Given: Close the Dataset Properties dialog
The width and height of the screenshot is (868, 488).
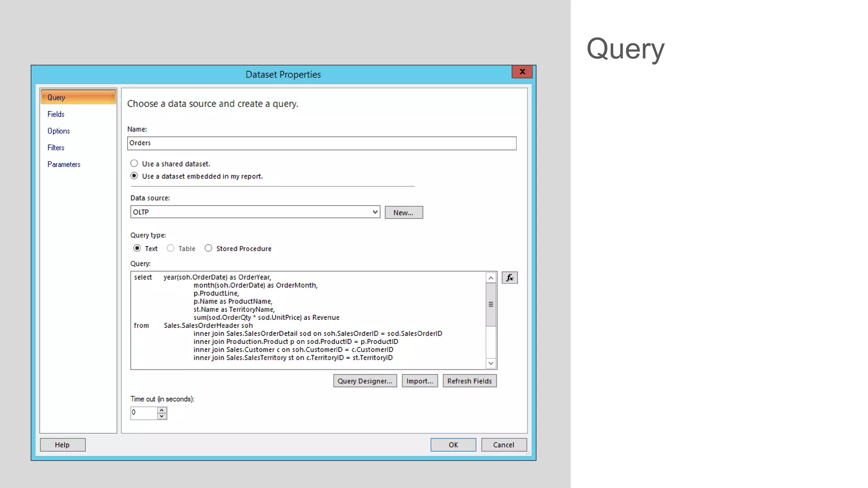Looking at the screenshot, I should [522, 72].
